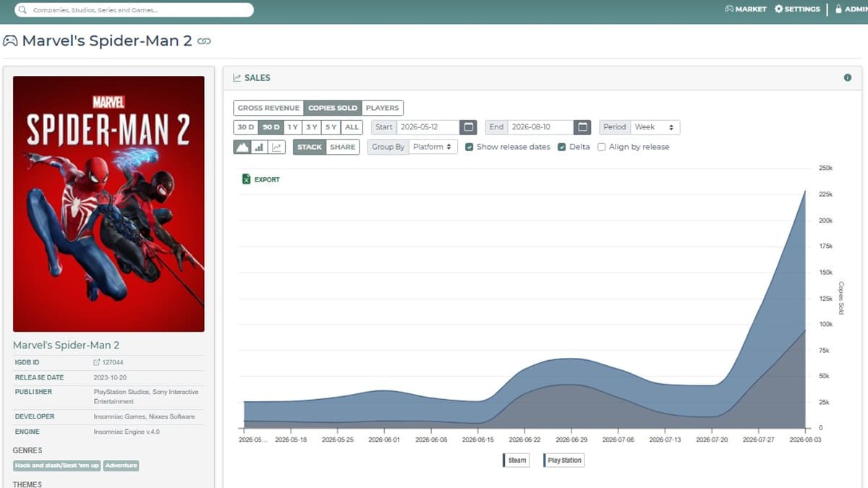Select the 1 Y range
The width and height of the screenshot is (868, 488).
292,127
